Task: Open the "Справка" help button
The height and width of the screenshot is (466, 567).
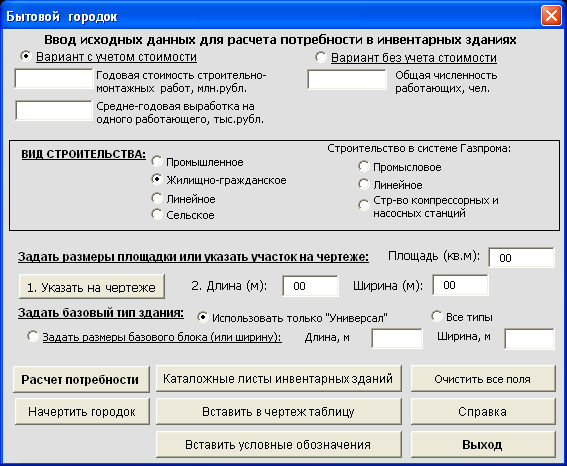Action: click(483, 411)
